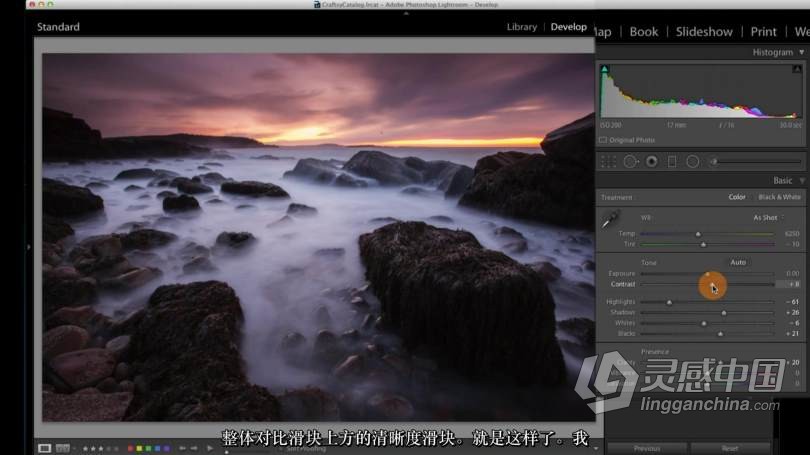Viewport: 810px width, 455px height.
Task: Switch to Before and After view
Action: point(63,448)
